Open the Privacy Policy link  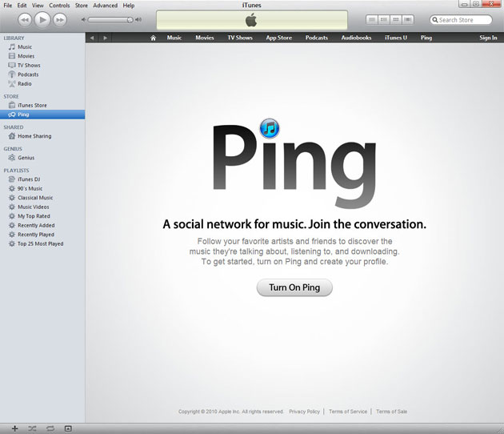(x=304, y=412)
